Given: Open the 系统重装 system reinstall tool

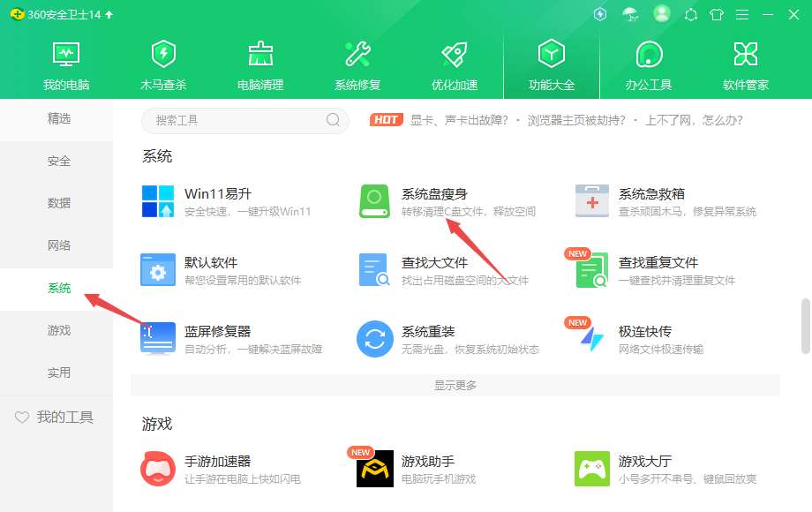Looking at the screenshot, I should pyautogui.click(x=375, y=339).
